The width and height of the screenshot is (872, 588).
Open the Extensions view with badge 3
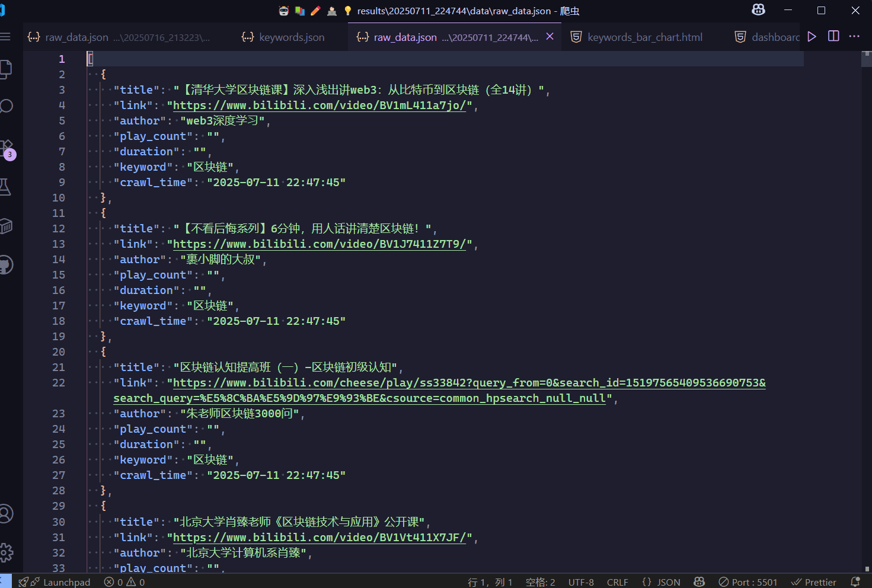coord(7,148)
